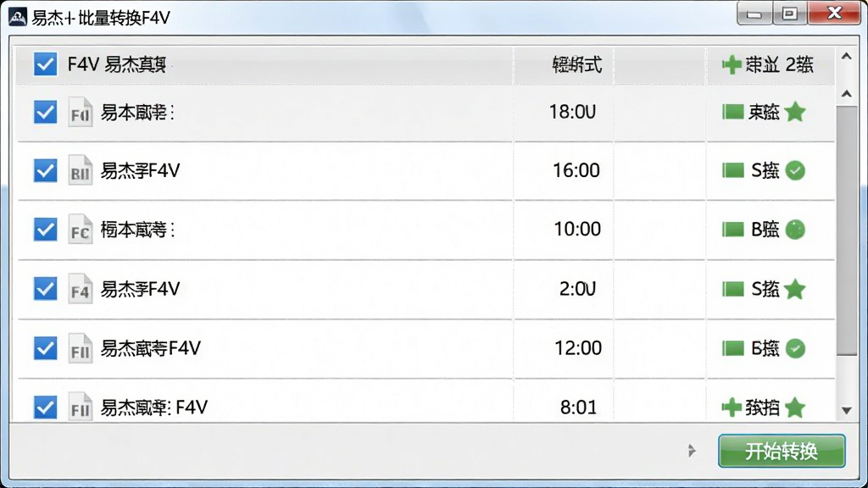Click the FC file icon in the 10:00 row
The image size is (868, 488).
coord(81,230)
